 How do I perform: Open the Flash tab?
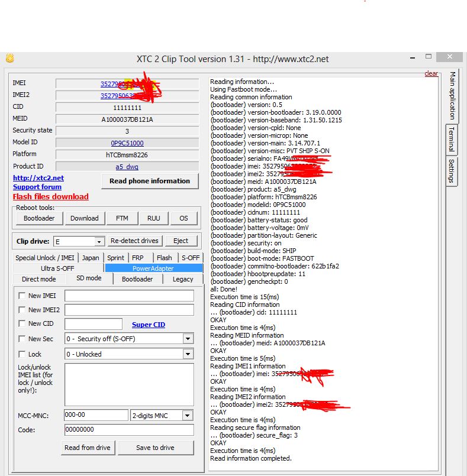[x=165, y=258]
